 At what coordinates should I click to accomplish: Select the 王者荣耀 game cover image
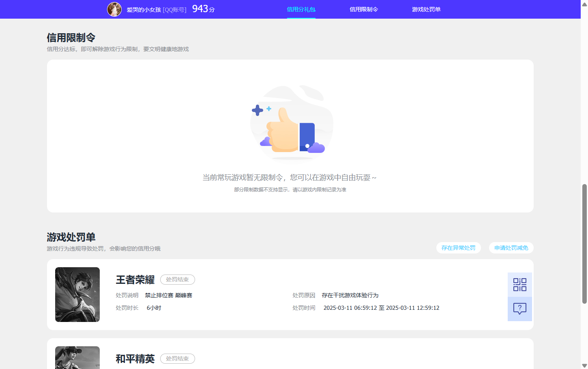pos(77,295)
